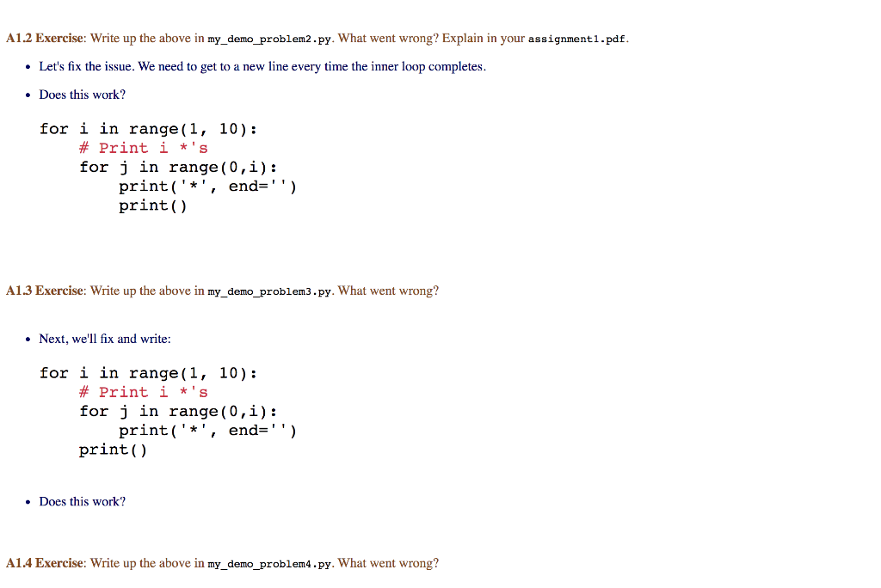Click "Does this work?" below the second code block
This screenshot has width=881, height=588.
(82, 501)
